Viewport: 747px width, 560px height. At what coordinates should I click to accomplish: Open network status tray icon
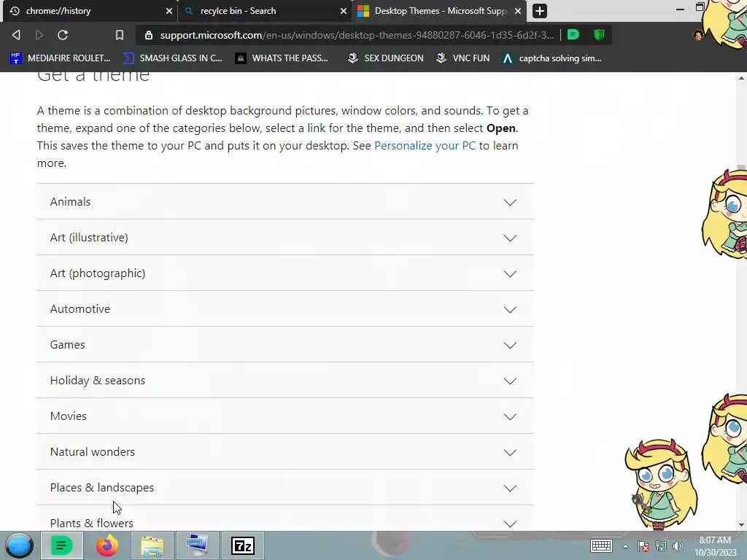pos(661,546)
